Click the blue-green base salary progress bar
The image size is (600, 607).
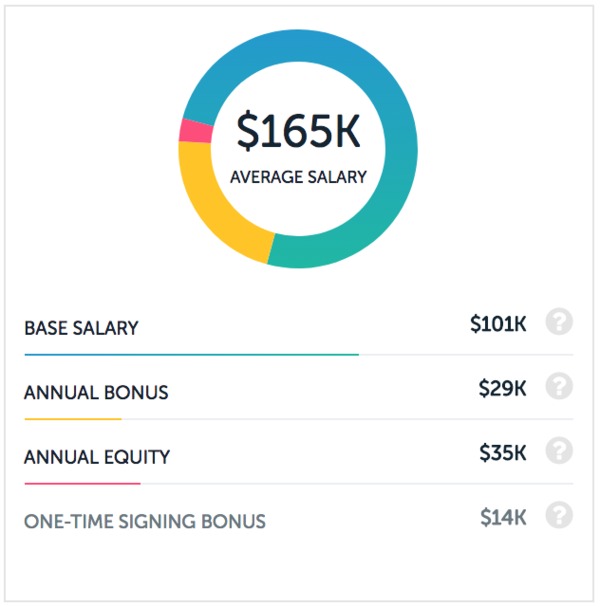click(192, 355)
